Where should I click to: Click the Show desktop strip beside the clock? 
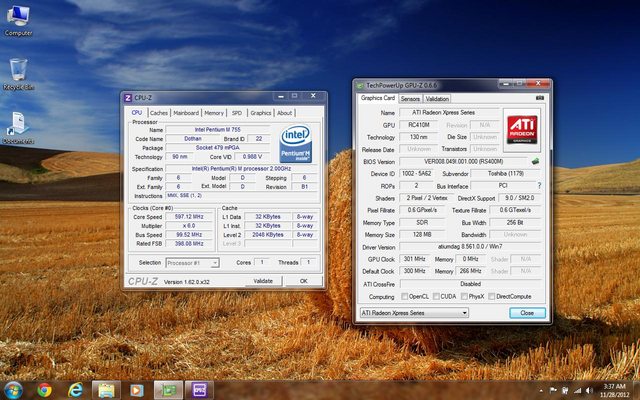click(x=636, y=391)
